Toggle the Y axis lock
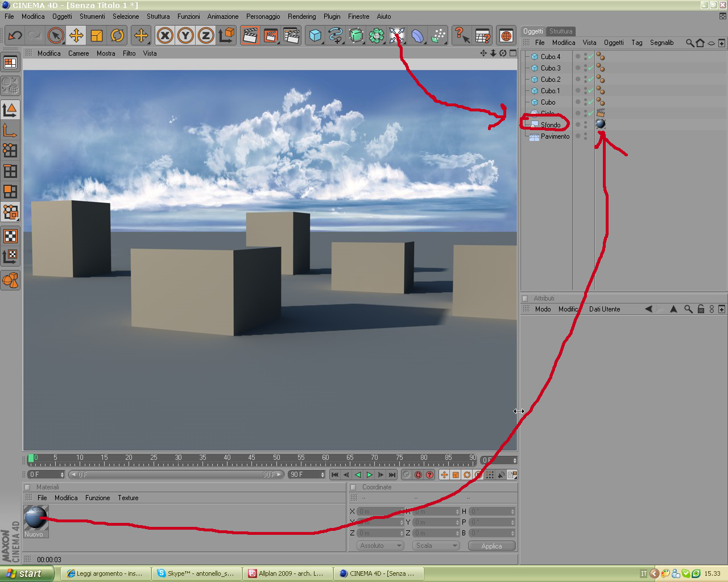 (185, 36)
